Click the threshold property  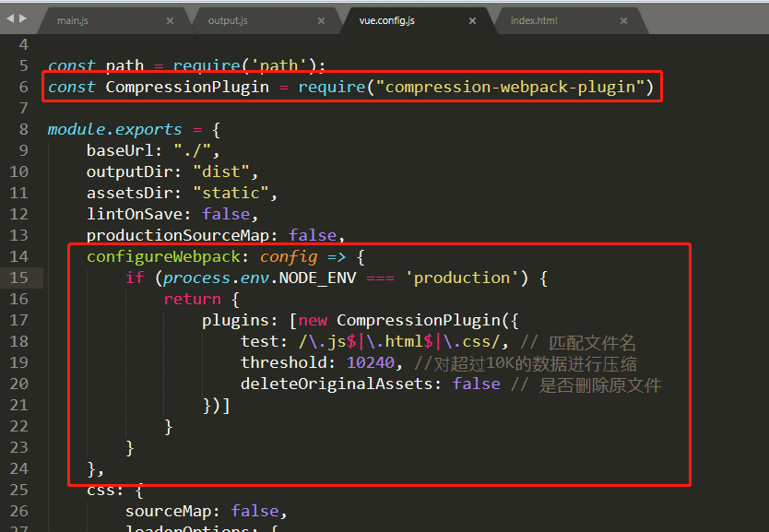283,363
